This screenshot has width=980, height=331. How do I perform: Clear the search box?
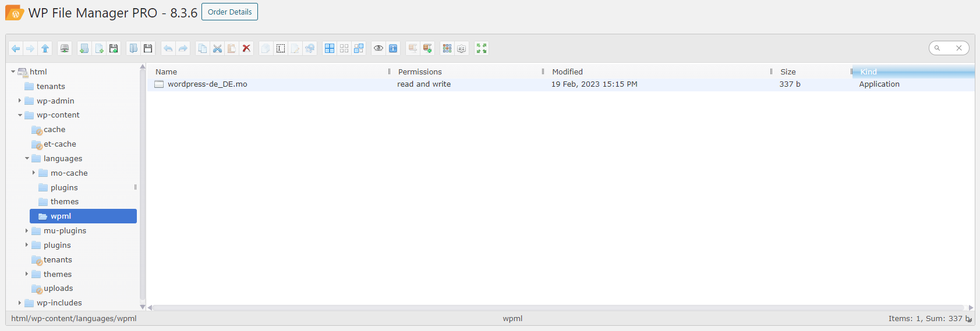coord(959,48)
